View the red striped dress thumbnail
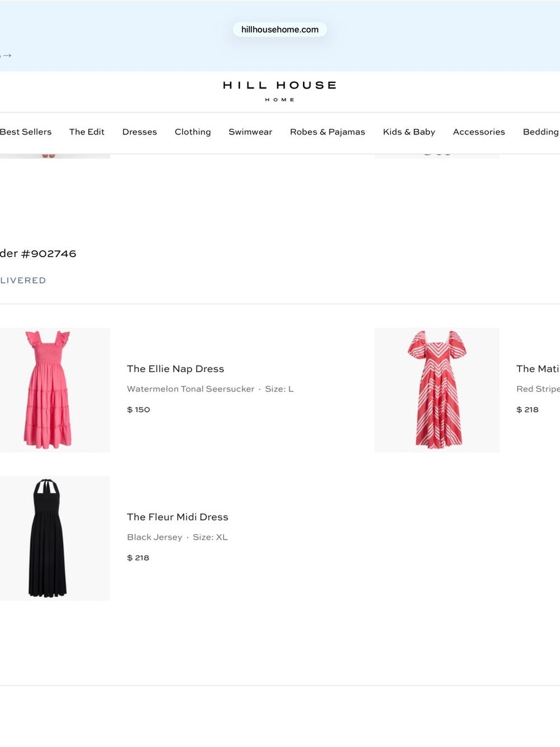The width and height of the screenshot is (560, 747). click(x=437, y=390)
